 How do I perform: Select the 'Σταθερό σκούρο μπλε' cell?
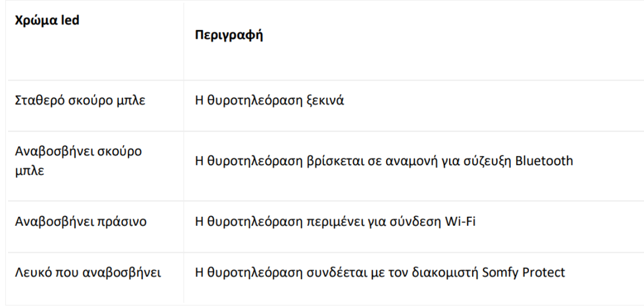click(80, 101)
